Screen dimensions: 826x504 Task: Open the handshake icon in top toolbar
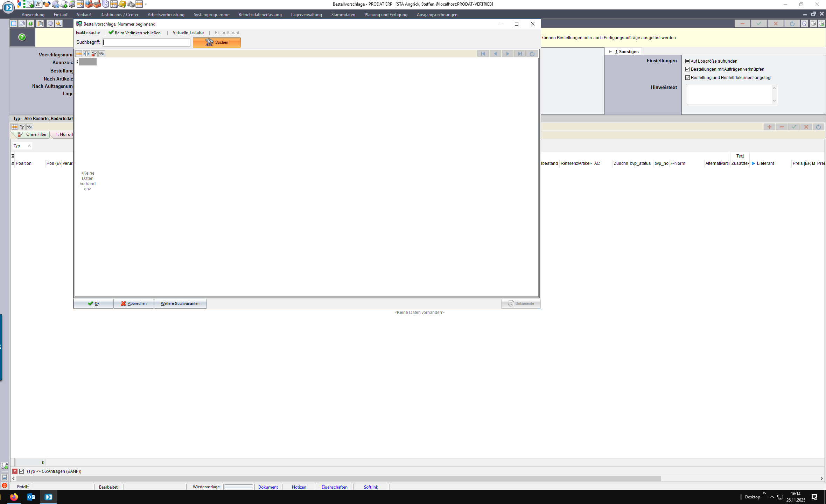click(47, 4)
